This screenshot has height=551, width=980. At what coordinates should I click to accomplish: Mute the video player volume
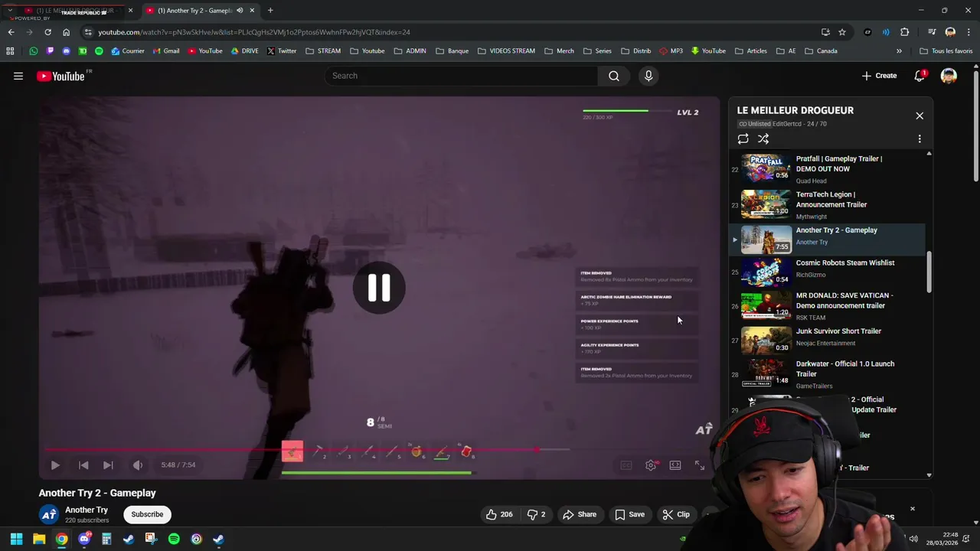tap(138, 465)
